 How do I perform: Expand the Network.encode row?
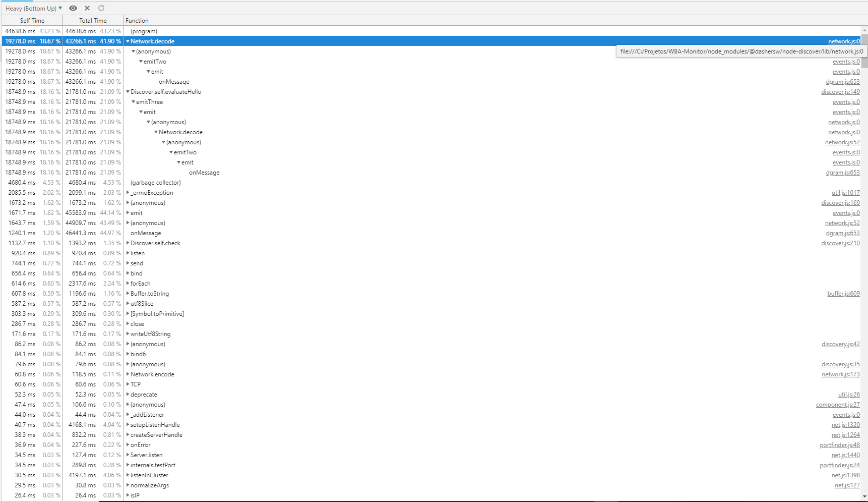(x=128, y=374)
